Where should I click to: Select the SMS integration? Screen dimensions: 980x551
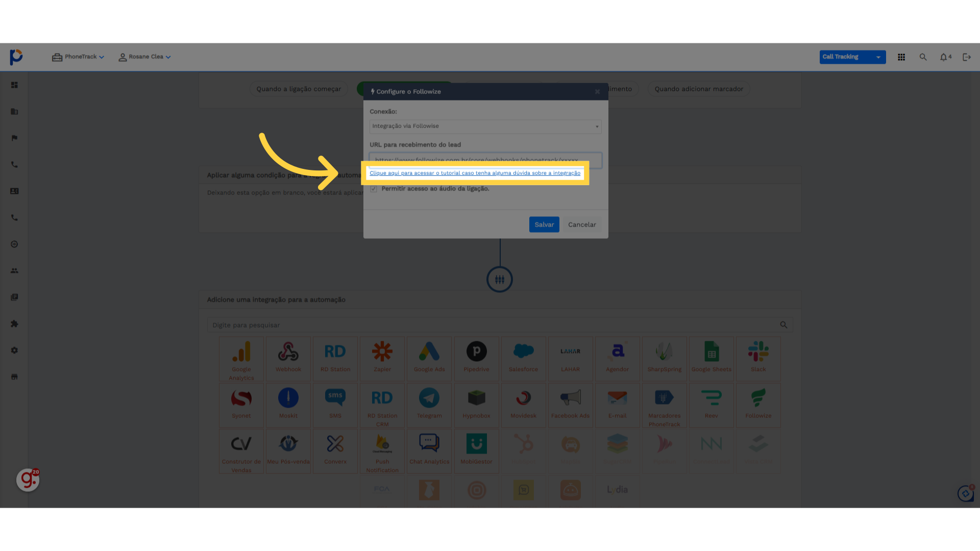(335, 405)
